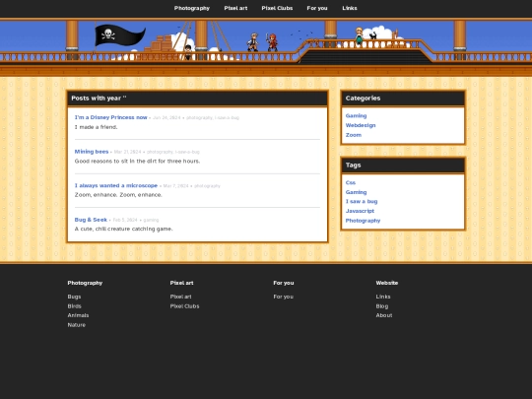Viewport: 532px width, 399px height.
Task: Click the footer Website column heading
Action: click(x=387, y=283)
